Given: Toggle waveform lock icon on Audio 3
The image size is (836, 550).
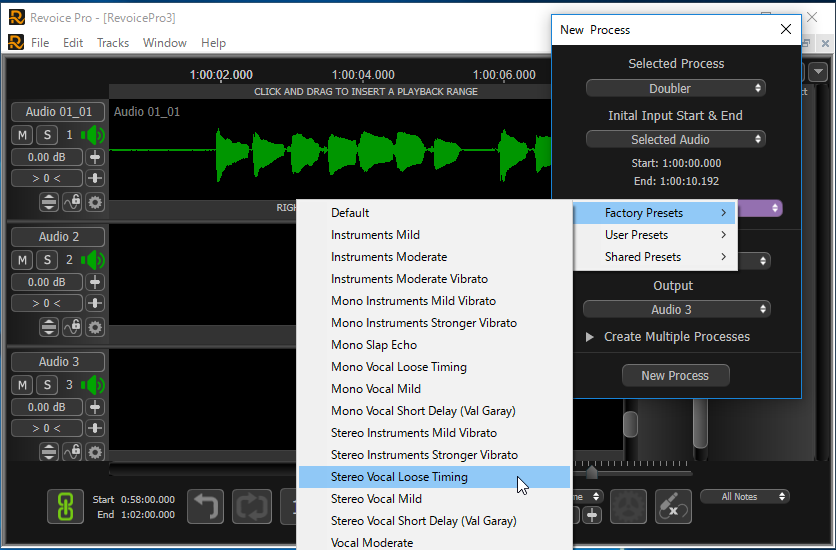Looking at the screenshot, I should click(x=72, y=452).
